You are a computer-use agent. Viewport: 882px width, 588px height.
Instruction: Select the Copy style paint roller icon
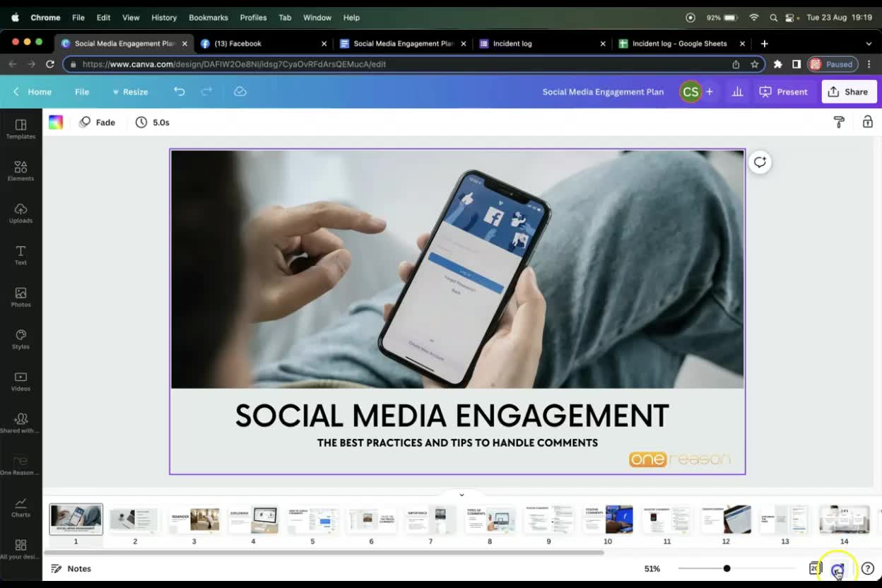(x=838, y=122)
